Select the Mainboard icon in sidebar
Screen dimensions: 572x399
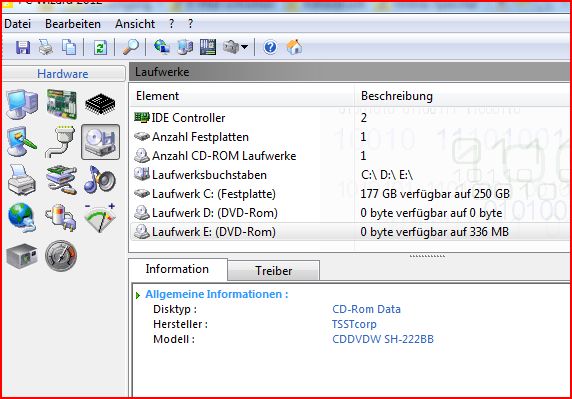pos(61,104)
